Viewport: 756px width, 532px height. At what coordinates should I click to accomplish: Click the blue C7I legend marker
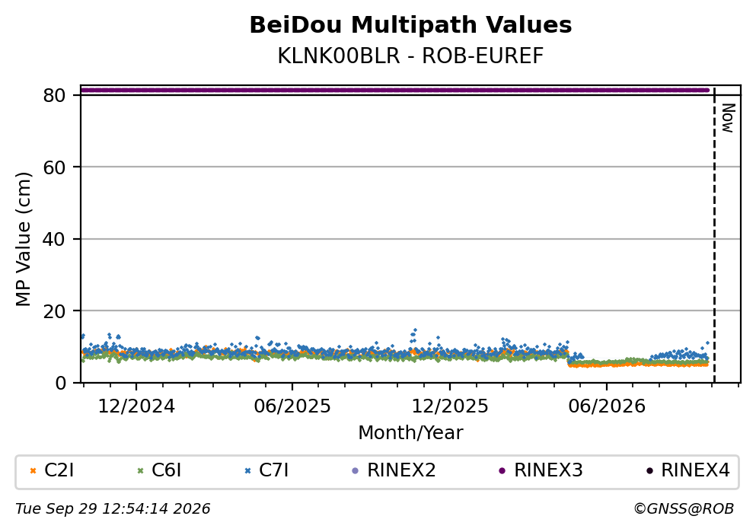248,471
